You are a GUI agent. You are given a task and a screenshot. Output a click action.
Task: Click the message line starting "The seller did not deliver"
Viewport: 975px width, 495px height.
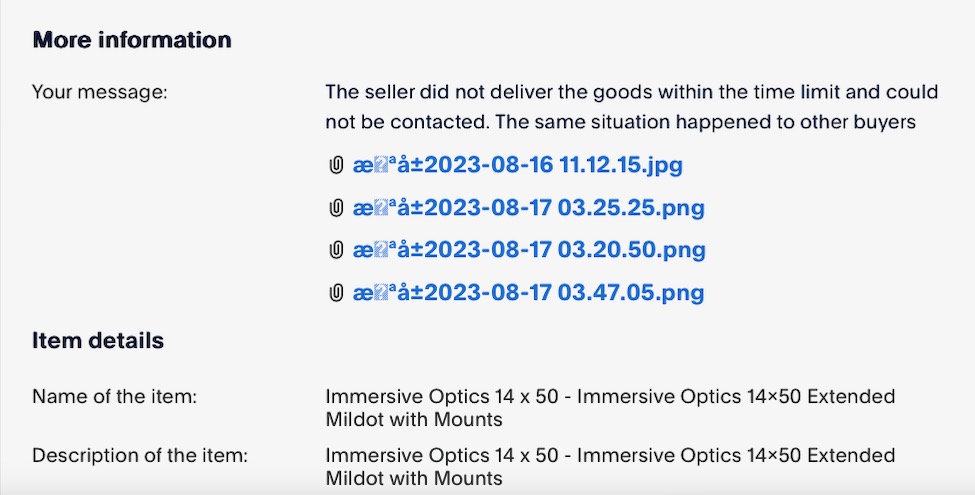point(632,92)
